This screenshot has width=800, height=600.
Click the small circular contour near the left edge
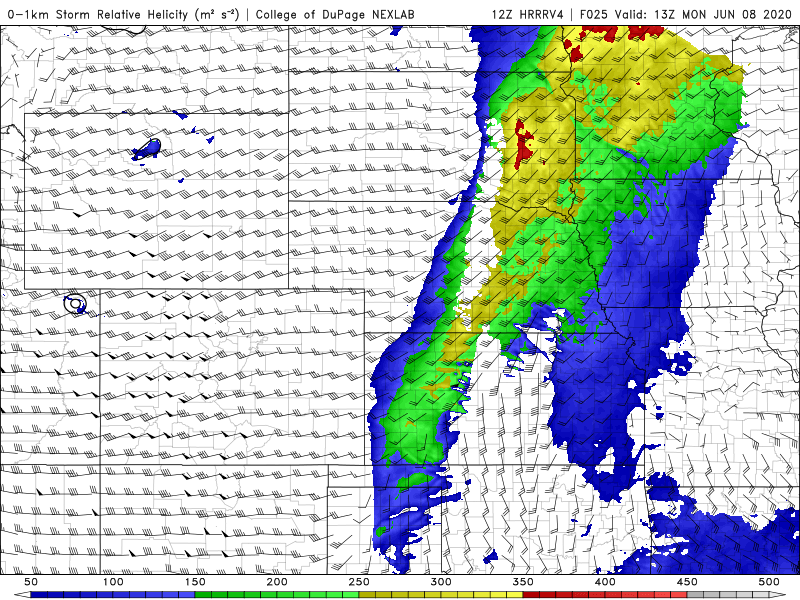(x=75, y=304)
